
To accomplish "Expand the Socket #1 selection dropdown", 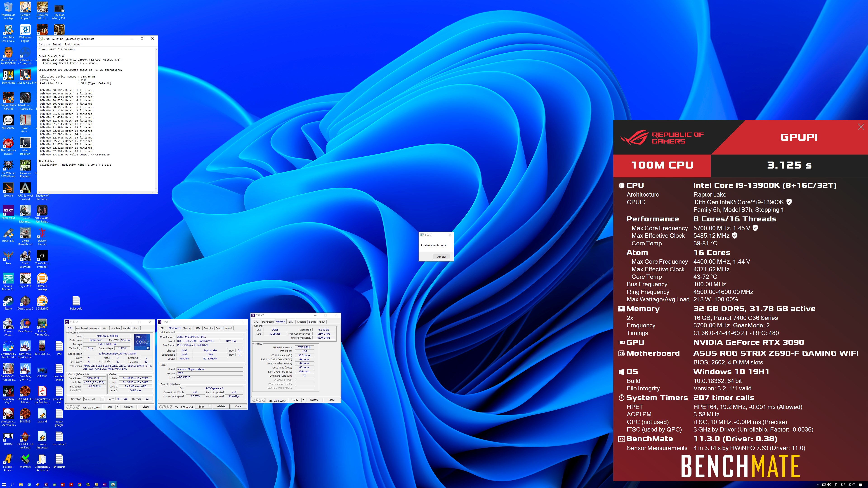I will (94, 399).
